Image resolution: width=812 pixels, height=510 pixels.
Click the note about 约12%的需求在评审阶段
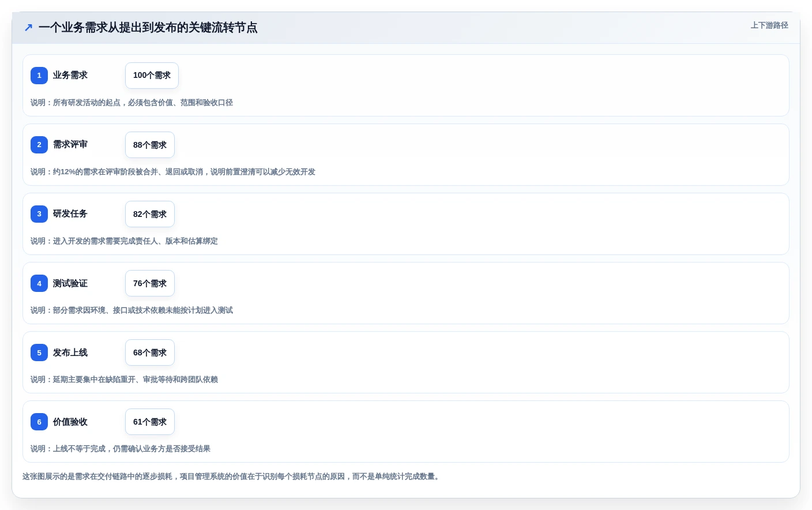point(173,172)
